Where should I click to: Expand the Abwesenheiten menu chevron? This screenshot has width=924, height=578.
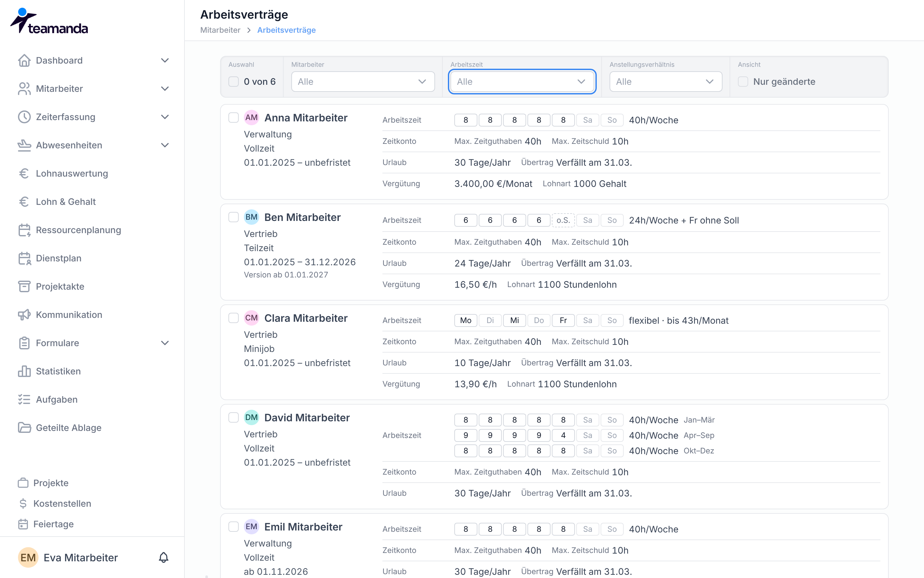tap(165, 145)
